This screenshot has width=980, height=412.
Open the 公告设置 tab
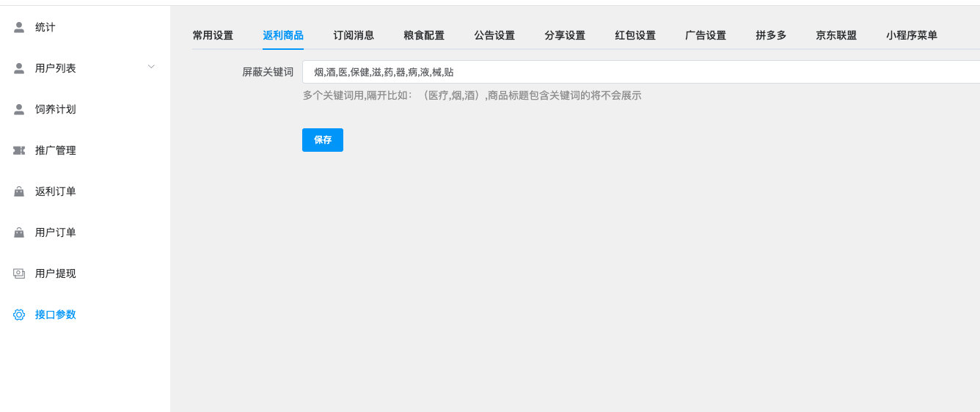pos(494,35)
